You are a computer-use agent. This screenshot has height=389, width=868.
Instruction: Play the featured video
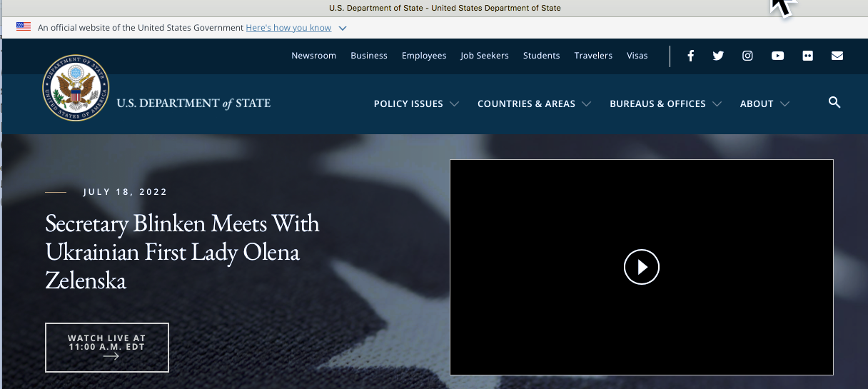pyautogui.click(x=641, y=267)
